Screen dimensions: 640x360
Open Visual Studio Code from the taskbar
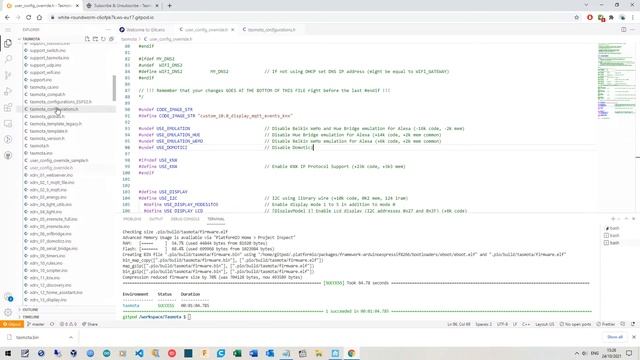point(139,353)
